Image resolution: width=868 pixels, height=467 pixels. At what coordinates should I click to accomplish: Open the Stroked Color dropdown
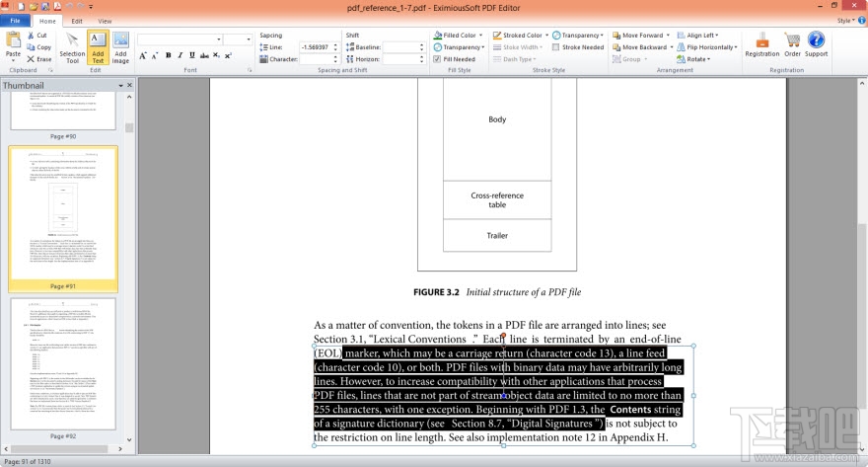pos(521,35)
